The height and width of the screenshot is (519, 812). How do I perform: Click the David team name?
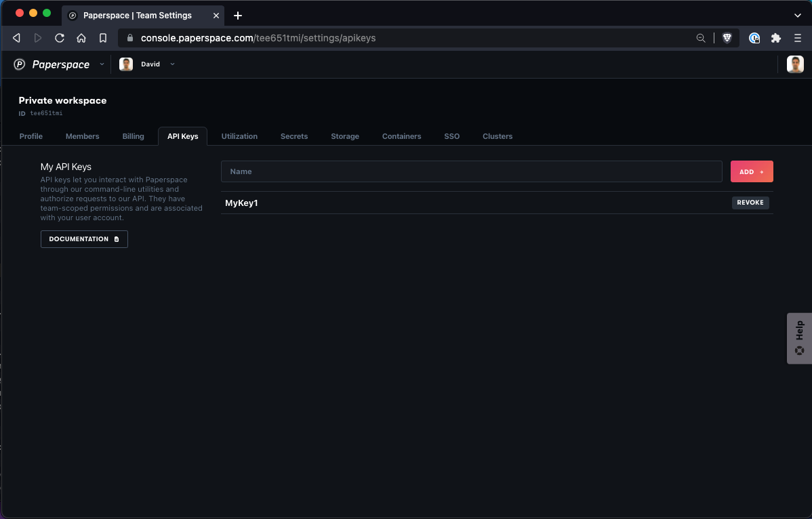(x=150, y=64)
